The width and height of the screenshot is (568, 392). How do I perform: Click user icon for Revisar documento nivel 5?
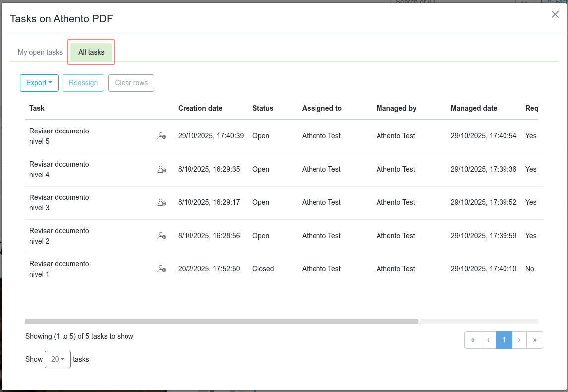[161, 136]
